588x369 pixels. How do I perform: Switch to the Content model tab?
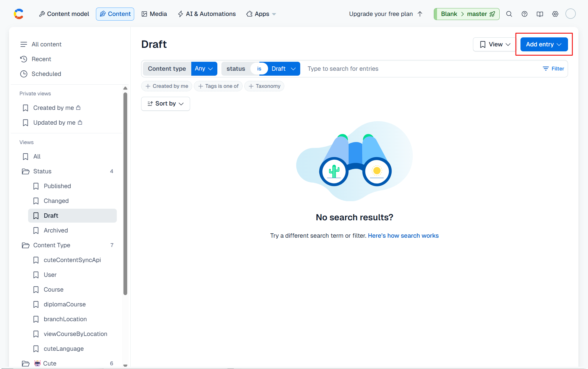(64, 14)
